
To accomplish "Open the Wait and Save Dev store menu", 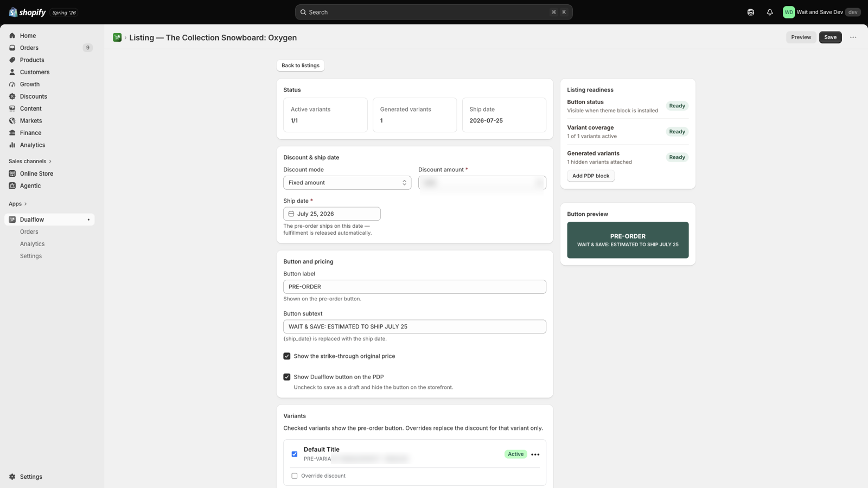I will (822, 12).
